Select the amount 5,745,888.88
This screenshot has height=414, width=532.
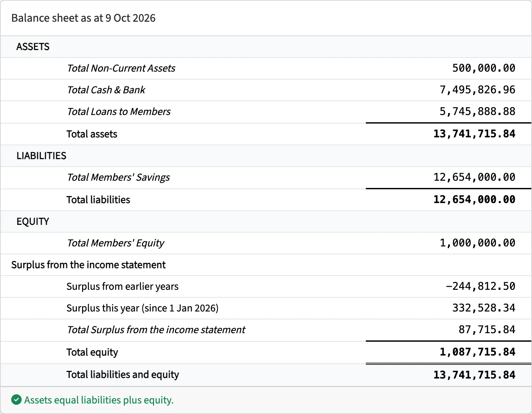coord(477,112)
